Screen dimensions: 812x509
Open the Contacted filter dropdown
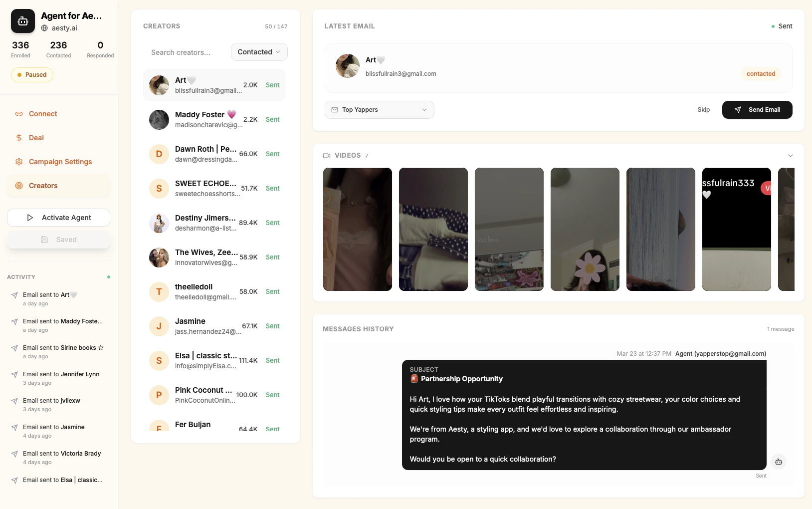pos(259,52)
